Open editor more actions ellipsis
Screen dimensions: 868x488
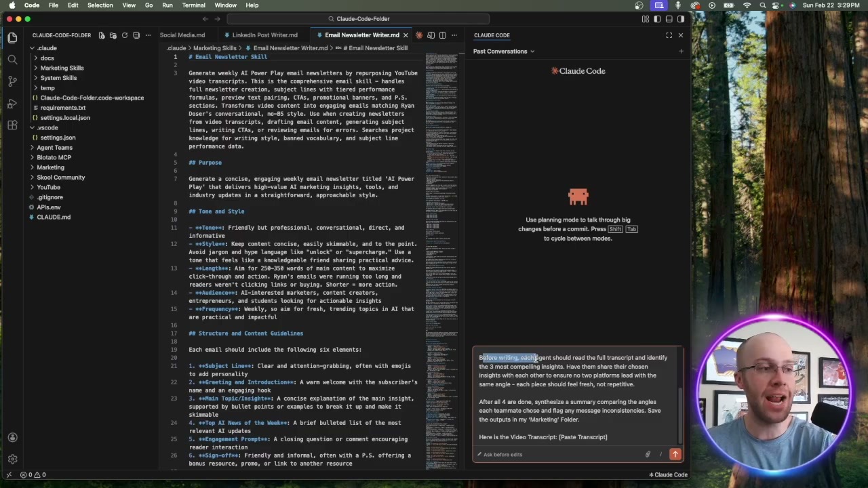point(454,35)
